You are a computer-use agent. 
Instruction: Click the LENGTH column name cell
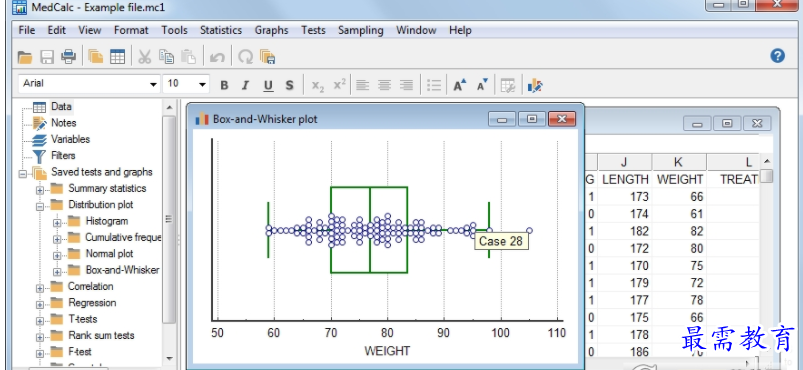(624, 179)
